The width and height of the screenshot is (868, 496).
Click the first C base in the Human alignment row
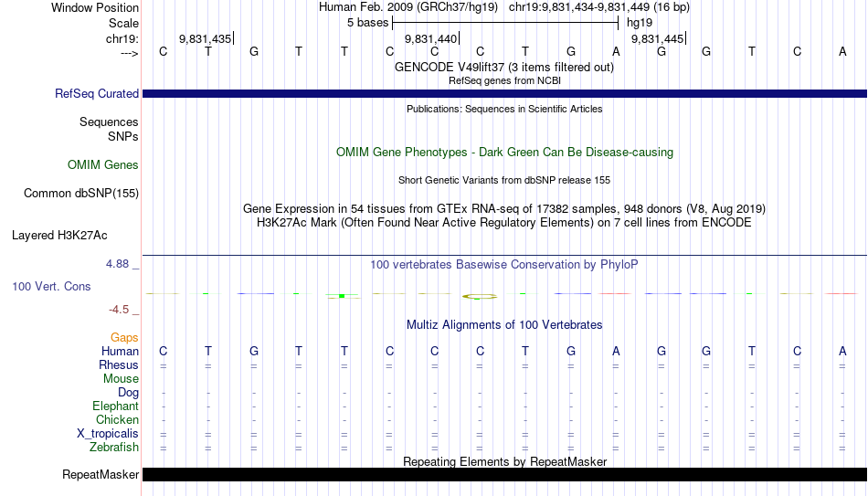pyautogui.click(x=163, y=351)
